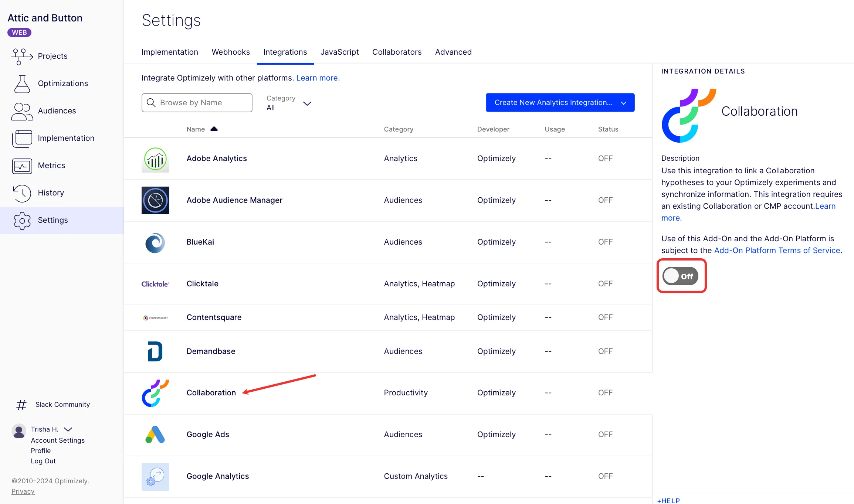This screenshot has height=504, width=854.
Task: Click the Google Ads logo icon
Action: click(x=155, y=435)
